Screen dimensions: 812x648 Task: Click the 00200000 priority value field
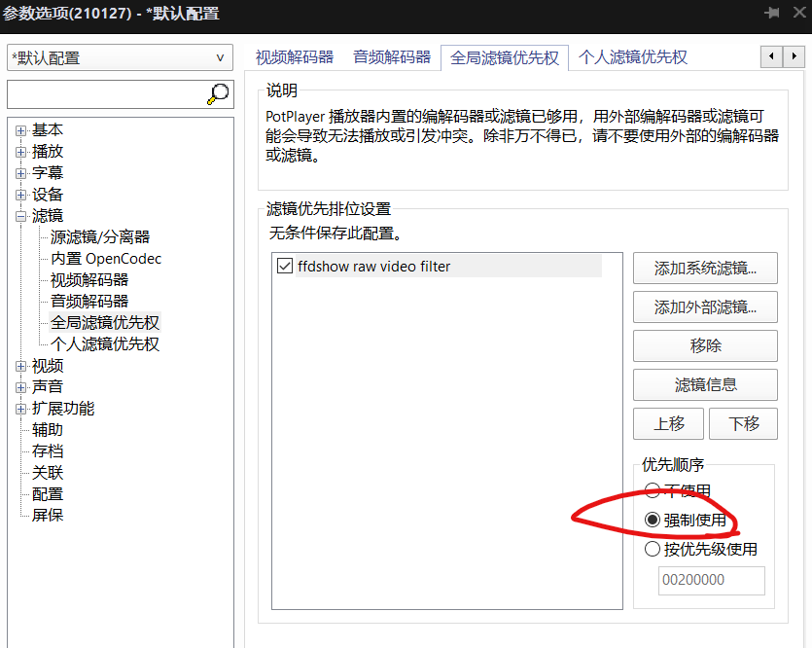tap(712, 580)
